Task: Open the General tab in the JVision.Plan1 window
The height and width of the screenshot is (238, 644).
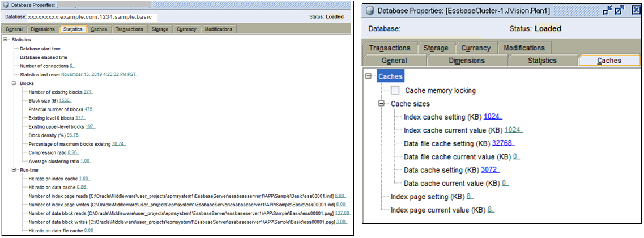Action: click(394, 61)
